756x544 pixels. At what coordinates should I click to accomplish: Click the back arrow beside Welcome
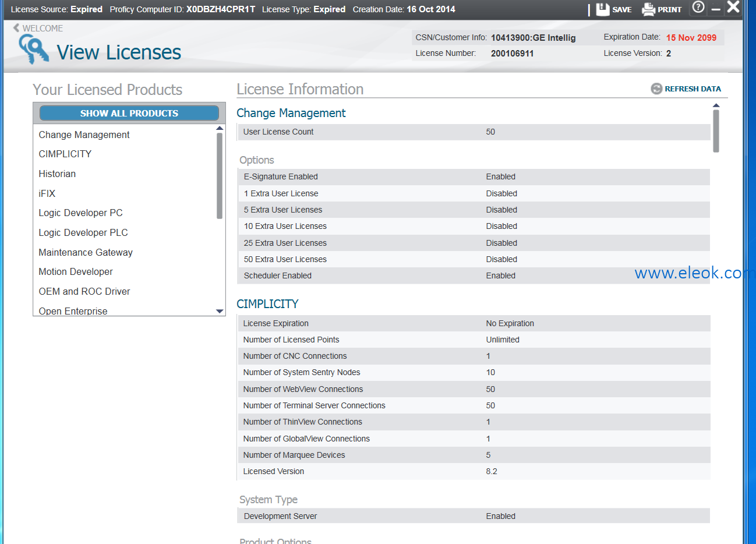pos(16,28)
